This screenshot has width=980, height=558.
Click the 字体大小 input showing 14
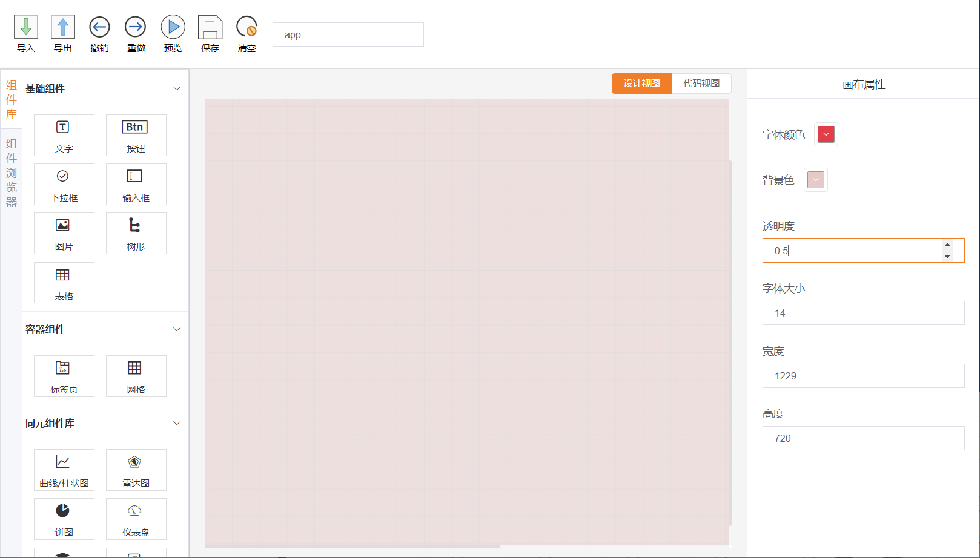pos(864,313)
